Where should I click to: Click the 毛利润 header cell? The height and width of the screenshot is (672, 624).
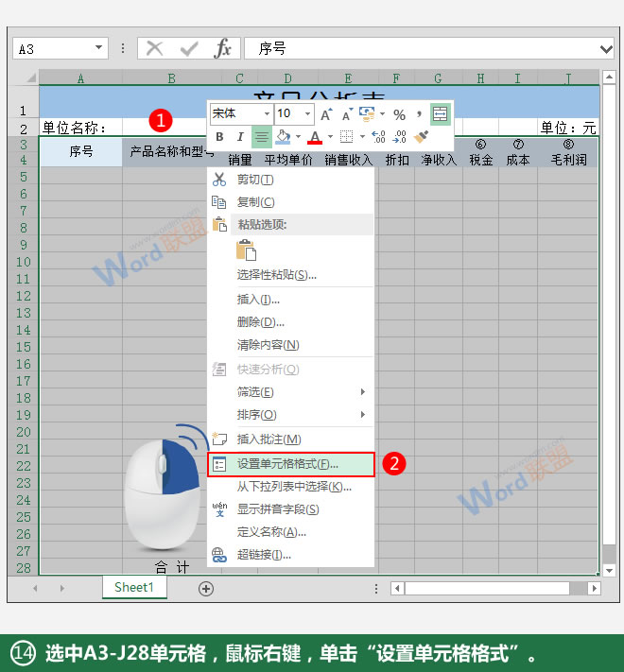pos(568,160)
